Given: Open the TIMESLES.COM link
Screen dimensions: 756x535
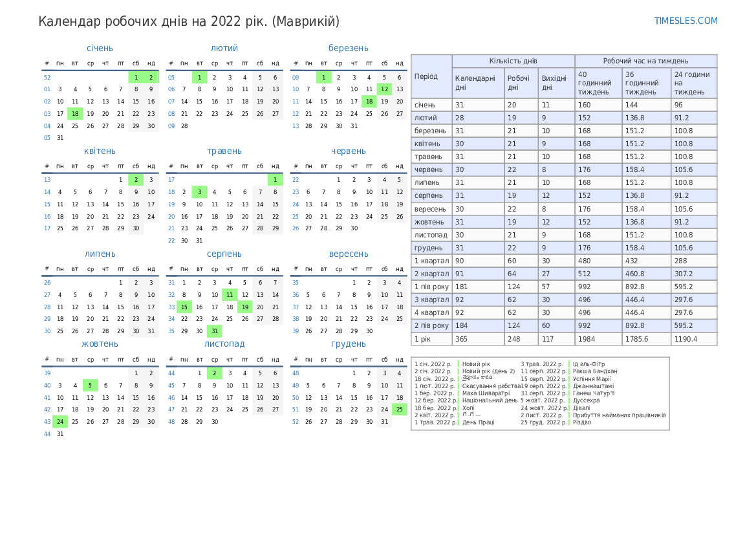Looking at the screenshot, I should 686,21.
